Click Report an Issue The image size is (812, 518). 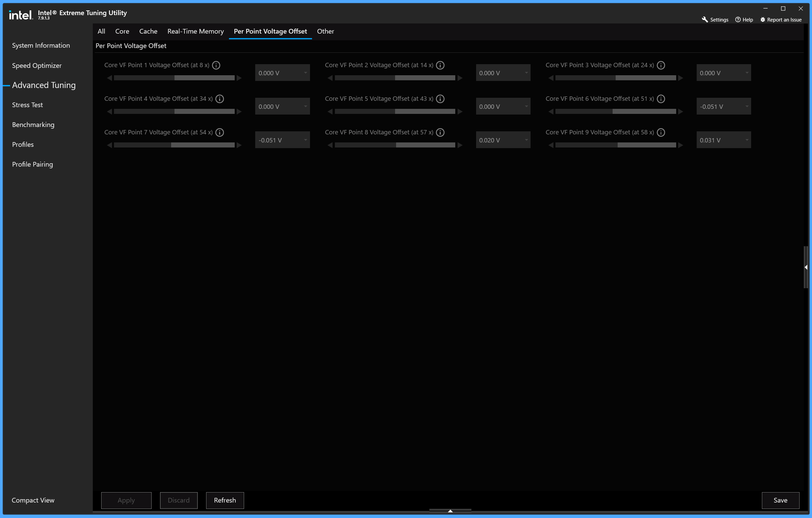(x=781, y=19)
